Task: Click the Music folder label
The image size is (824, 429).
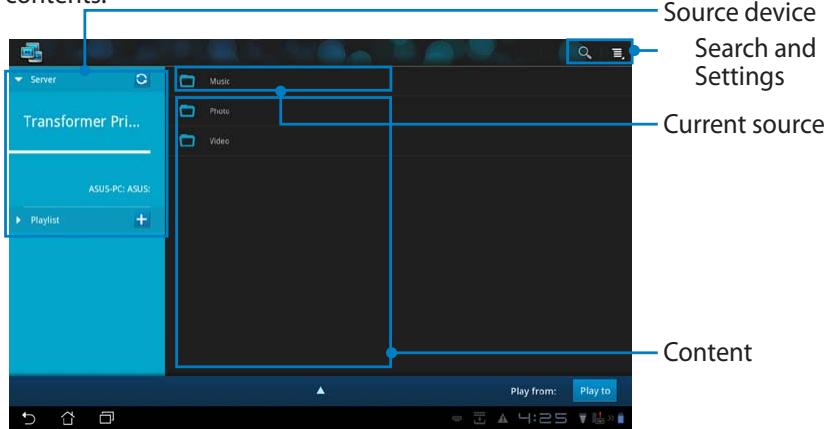Action: pyautogui.click(x=220, y=81)
